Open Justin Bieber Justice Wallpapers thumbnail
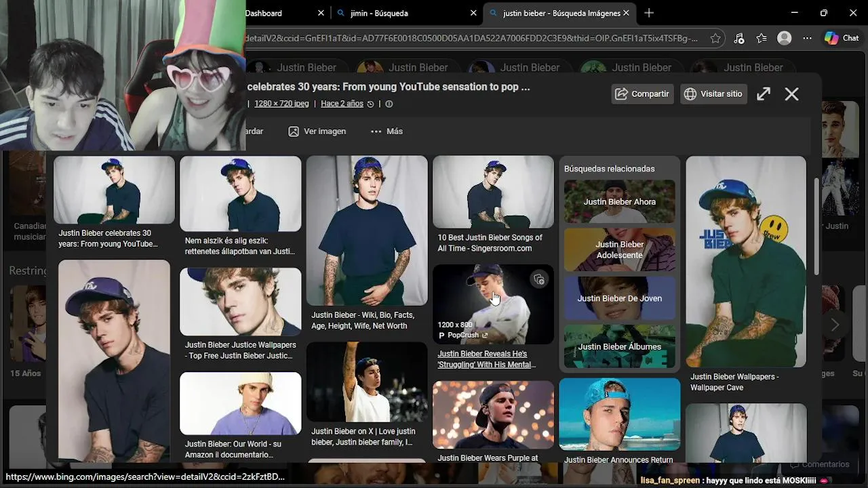 [x=240, y=302]
